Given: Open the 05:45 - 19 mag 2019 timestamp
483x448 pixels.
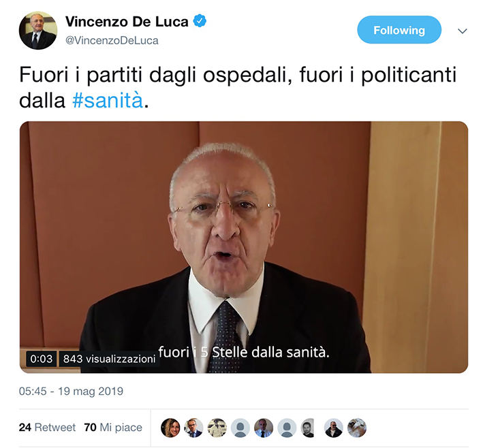Looking at the screenshot, I should click(x=71, y=391).
